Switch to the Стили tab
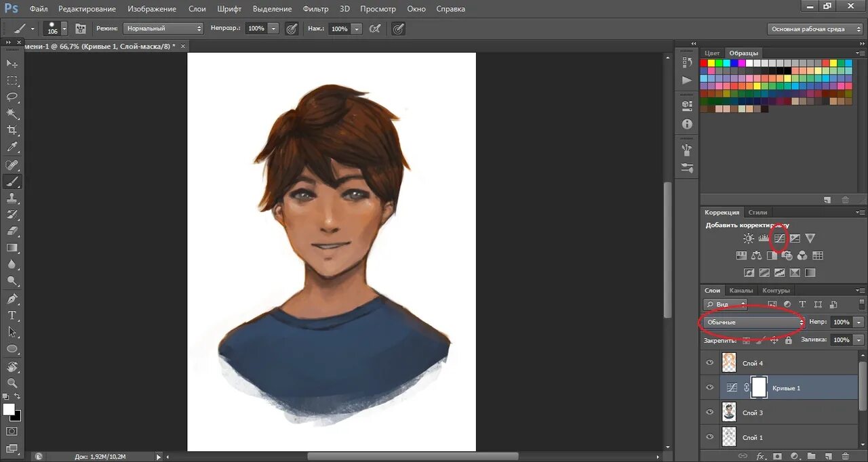 (x=757, y=213)
